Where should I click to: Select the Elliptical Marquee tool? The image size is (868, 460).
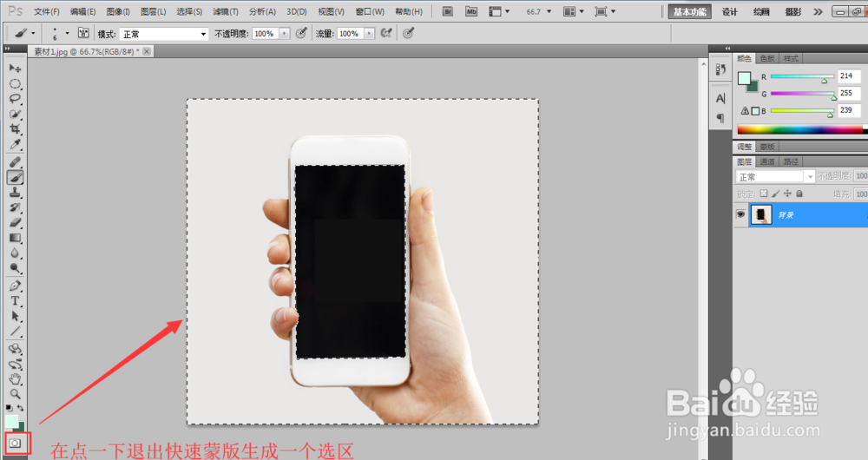[x=15, y=83]
